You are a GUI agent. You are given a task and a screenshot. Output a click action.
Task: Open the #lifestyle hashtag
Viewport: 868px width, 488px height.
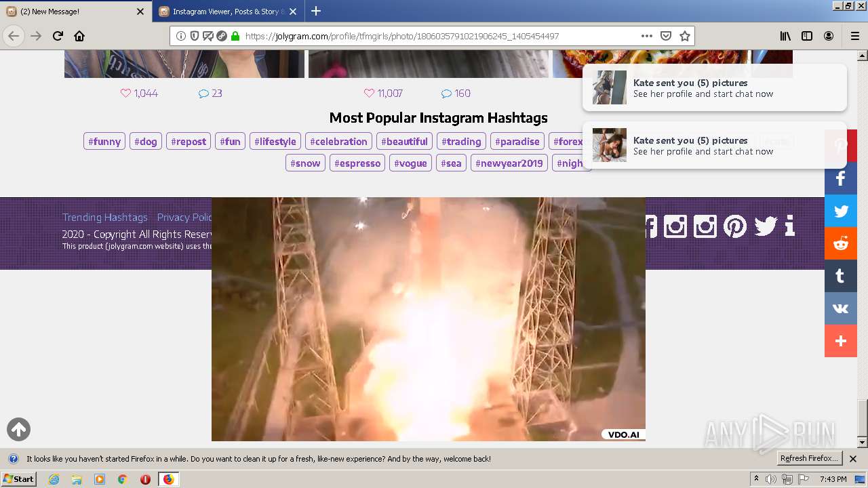coord(275,142)
